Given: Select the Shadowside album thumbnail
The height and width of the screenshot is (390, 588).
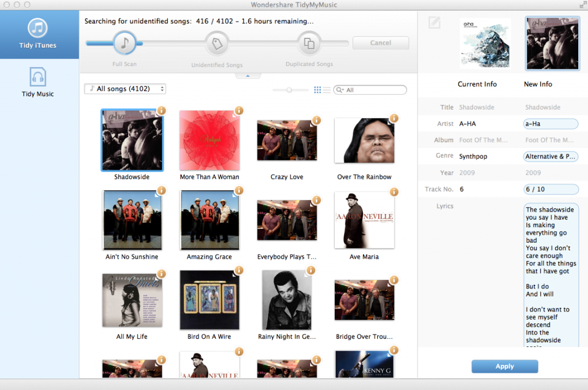Looking at the screenshot, I should point(132,140).
